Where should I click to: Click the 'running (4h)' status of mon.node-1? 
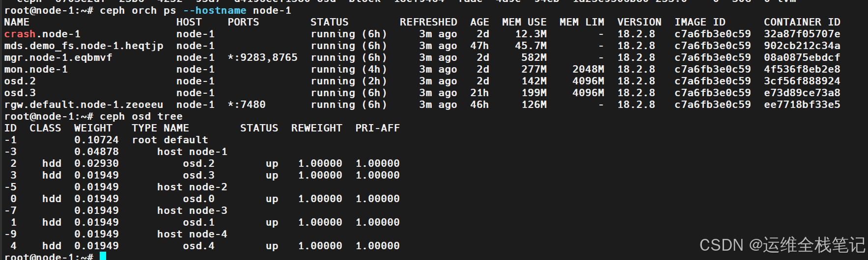[x=349, y=69]
